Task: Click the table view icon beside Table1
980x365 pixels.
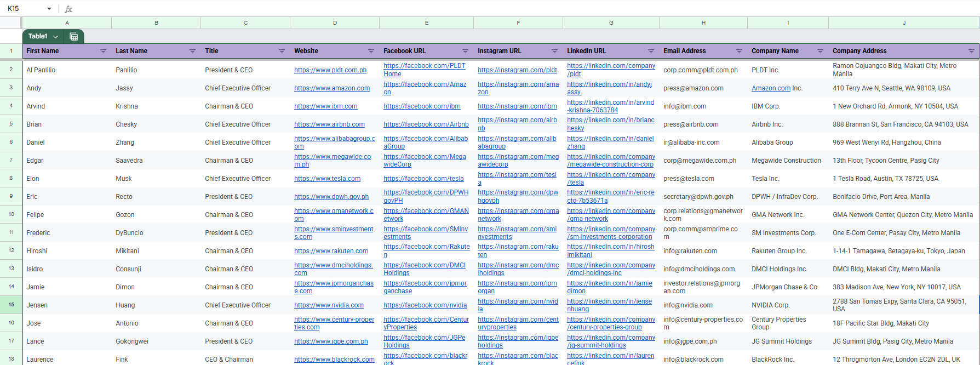Action: [74, 37]
